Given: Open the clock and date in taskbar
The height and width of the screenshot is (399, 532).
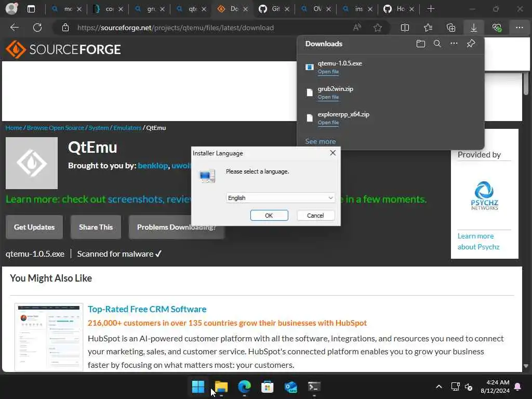Looking at the screenshot, I should coord(495,387).
